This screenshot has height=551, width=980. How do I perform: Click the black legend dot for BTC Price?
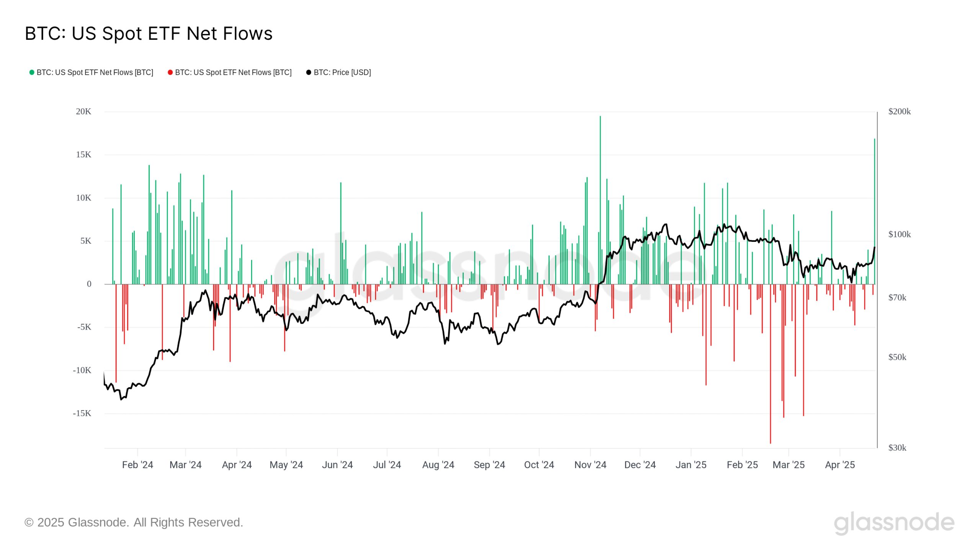pos(309,72)
